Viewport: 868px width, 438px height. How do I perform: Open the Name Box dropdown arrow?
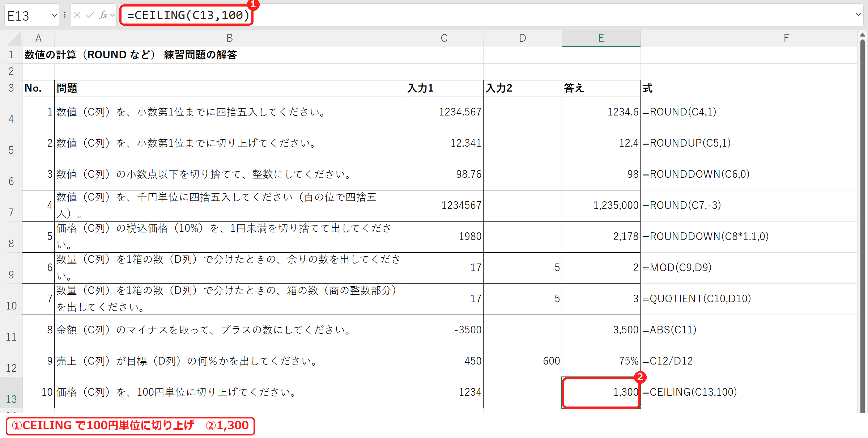(x=54, y=16)
